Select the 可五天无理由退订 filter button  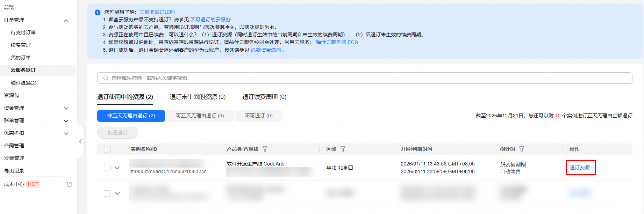pos(200,116)
